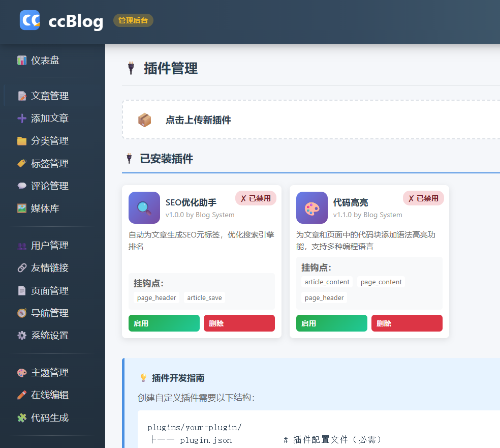Click the package box upload icon
Screen dimensions: 500x448
144,120
